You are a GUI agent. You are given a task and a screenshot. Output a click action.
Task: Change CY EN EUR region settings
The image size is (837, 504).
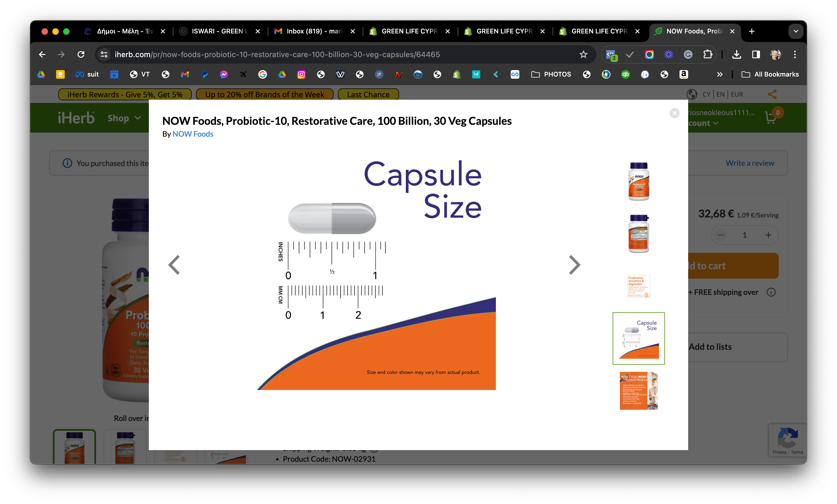point(715,94)
